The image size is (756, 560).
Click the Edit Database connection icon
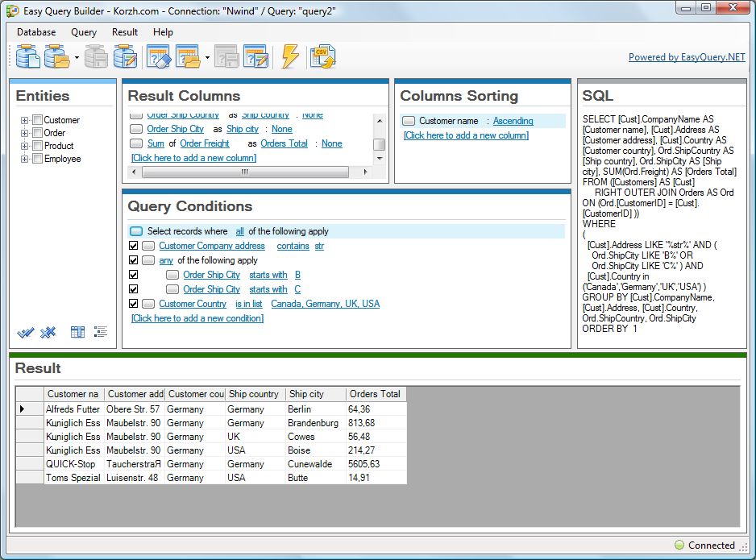point(125,57)
